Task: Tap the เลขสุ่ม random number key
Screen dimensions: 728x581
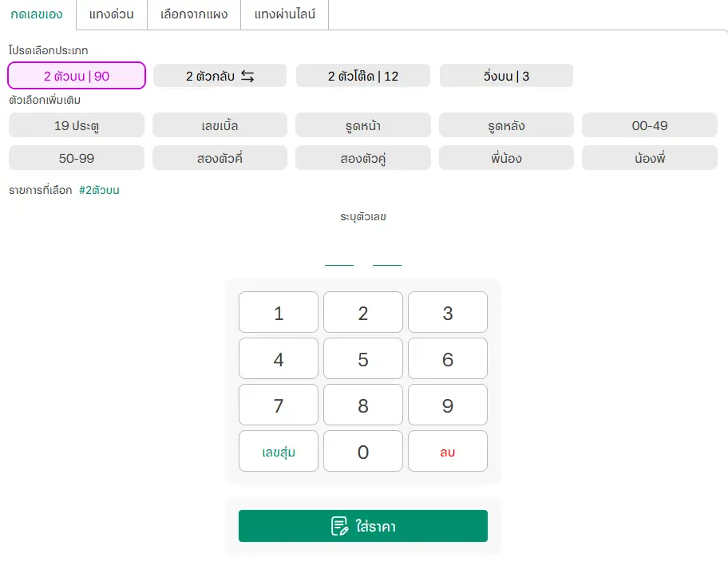Action: (x=279, y=452)
